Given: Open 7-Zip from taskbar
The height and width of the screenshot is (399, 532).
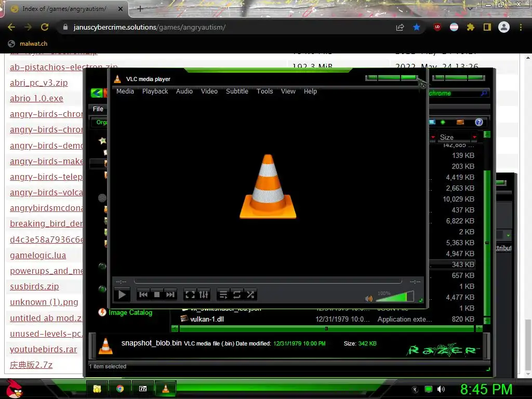Looking at the screenshot, I should pyautogui.click(x=143, y=389).
